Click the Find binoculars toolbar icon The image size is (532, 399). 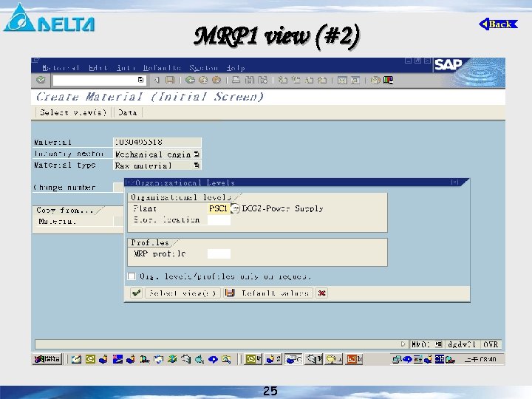(250, 80)
